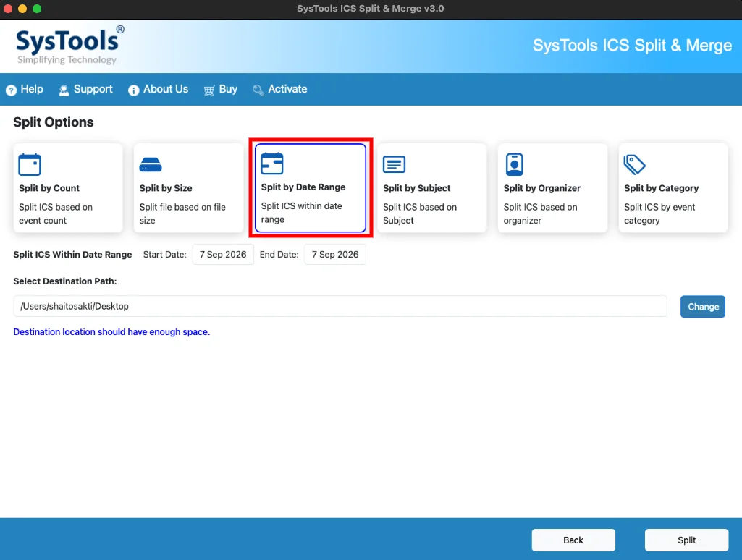
Task: Click the 'Split ICS within date range' description
Action: (301, 213)
